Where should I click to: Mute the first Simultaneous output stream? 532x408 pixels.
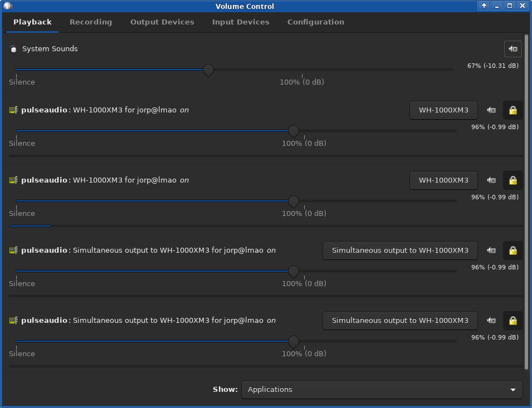tap(491, 250)
